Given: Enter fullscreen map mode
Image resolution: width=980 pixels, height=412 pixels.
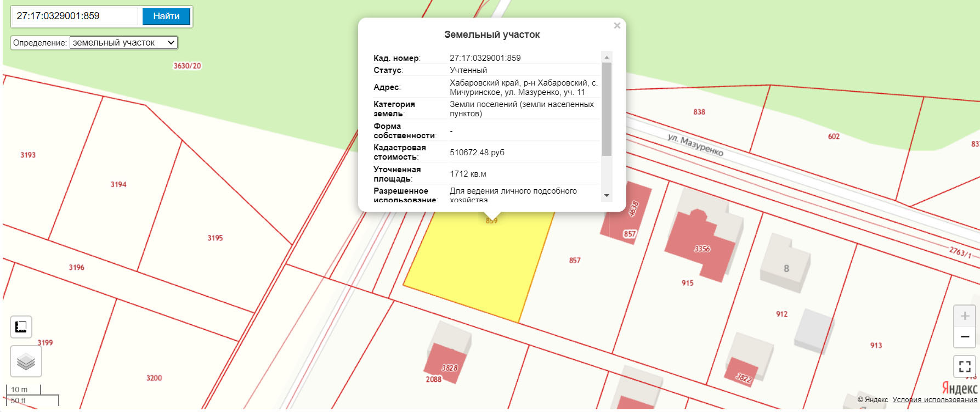Looking at the screenshot, I should coord(965,366).
